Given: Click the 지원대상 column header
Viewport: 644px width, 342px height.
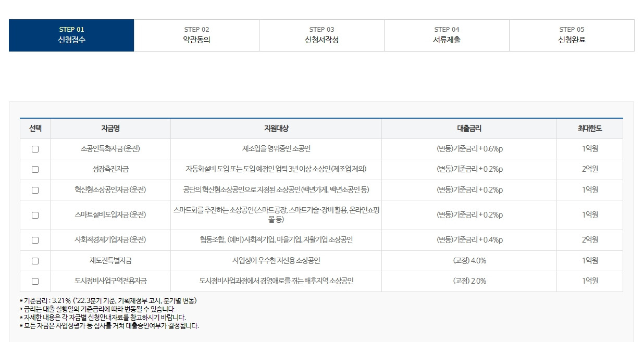Looking at the screenshot, I should (x=276, y=129).
